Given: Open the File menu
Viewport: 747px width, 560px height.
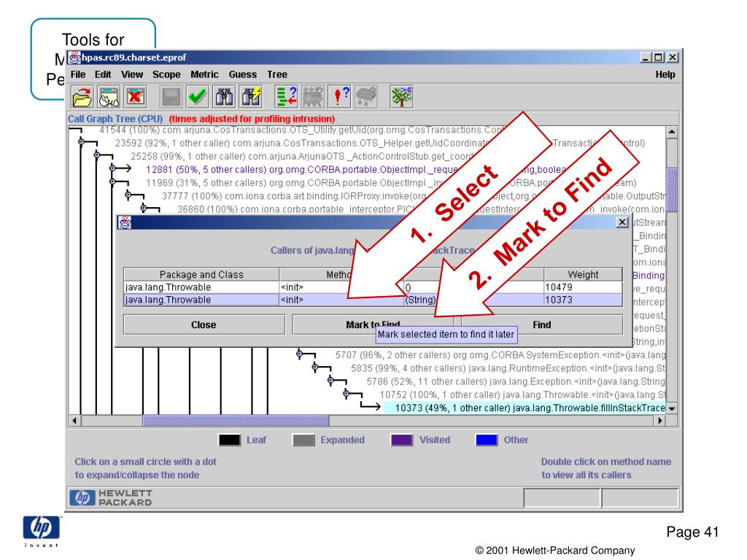Looking at the screenshot, I should [78, 75].
